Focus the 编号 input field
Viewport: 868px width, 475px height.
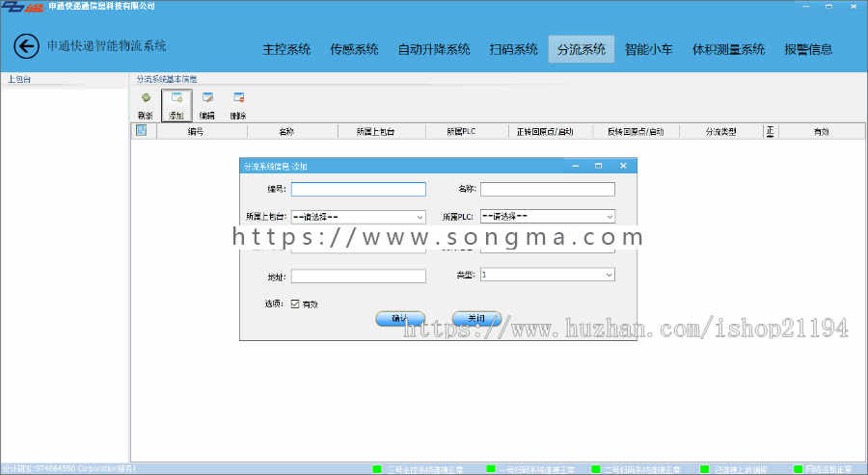point(358,189)
